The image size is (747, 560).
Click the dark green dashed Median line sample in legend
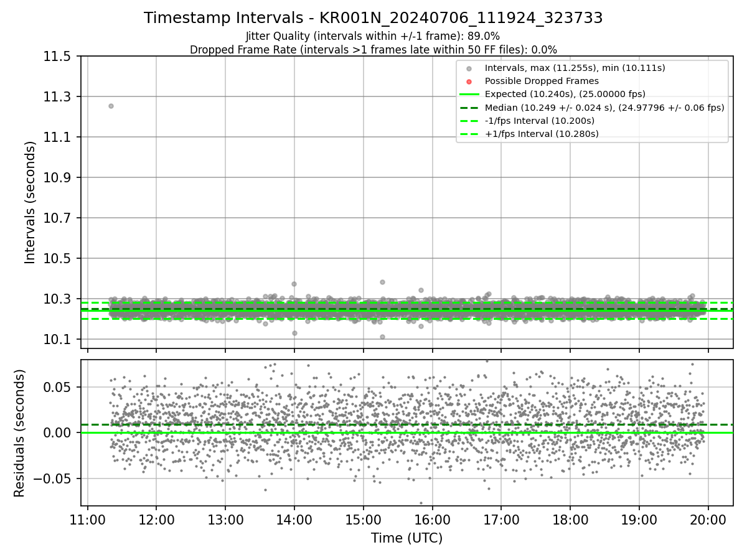(469, 108)
